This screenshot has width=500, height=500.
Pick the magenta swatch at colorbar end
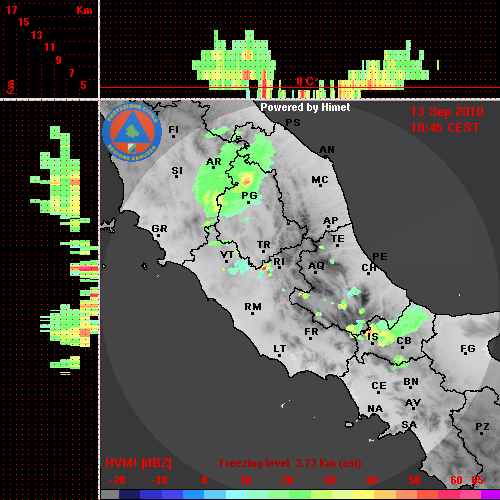tap(490, 494)
